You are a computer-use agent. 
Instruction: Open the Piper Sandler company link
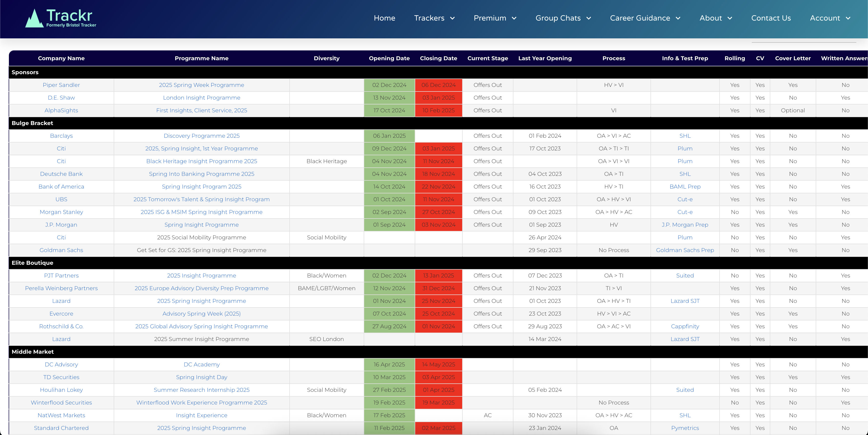click(61, 85)
